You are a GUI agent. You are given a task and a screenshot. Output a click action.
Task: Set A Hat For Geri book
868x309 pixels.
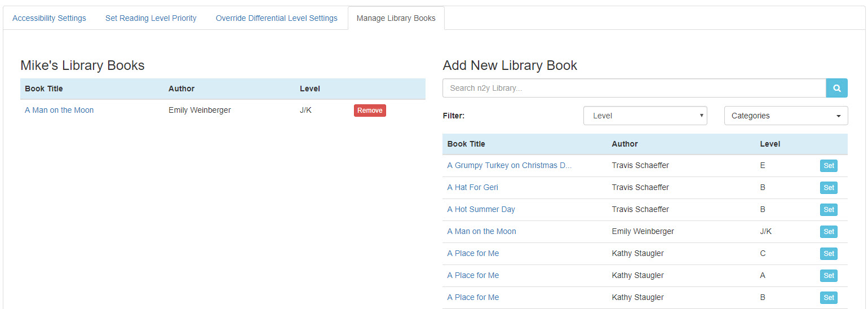click(x=829, y=188)
